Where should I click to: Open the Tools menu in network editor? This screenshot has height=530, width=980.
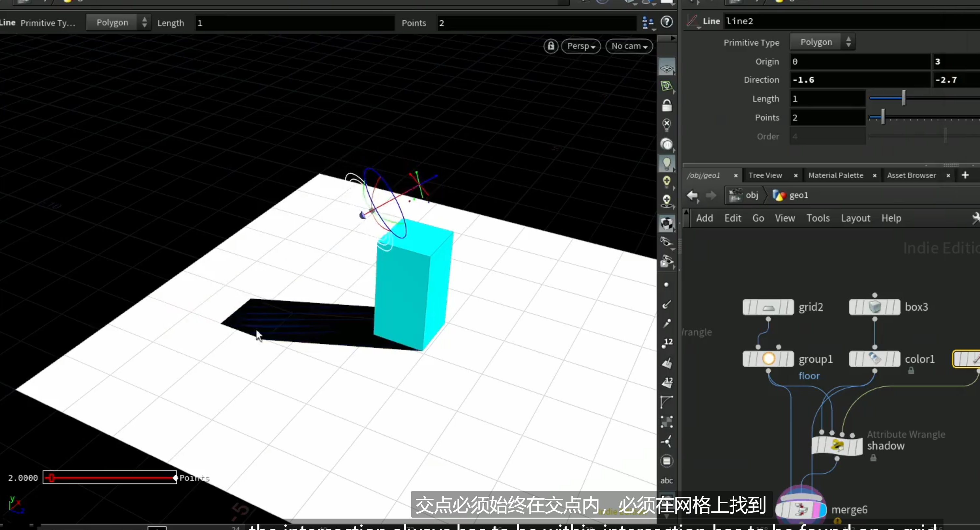click(x=818, y=218)
